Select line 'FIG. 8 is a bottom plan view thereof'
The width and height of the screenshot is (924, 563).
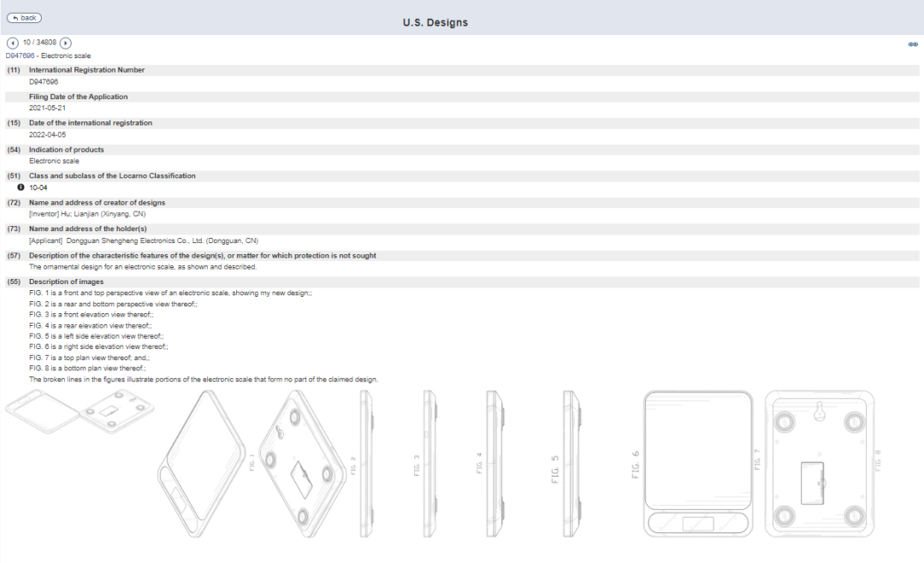coord(87,369)
